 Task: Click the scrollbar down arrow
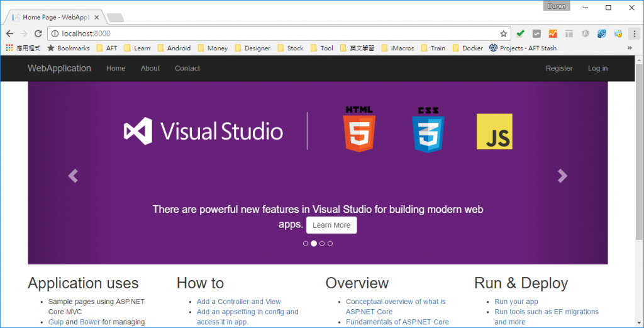pyautogui.click(x=639, y=324)
